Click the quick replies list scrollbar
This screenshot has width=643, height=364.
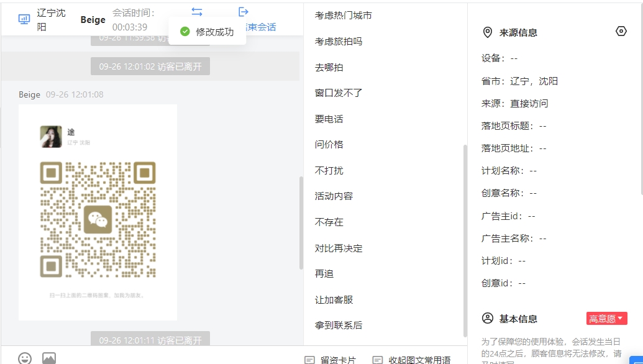point(465,240)
